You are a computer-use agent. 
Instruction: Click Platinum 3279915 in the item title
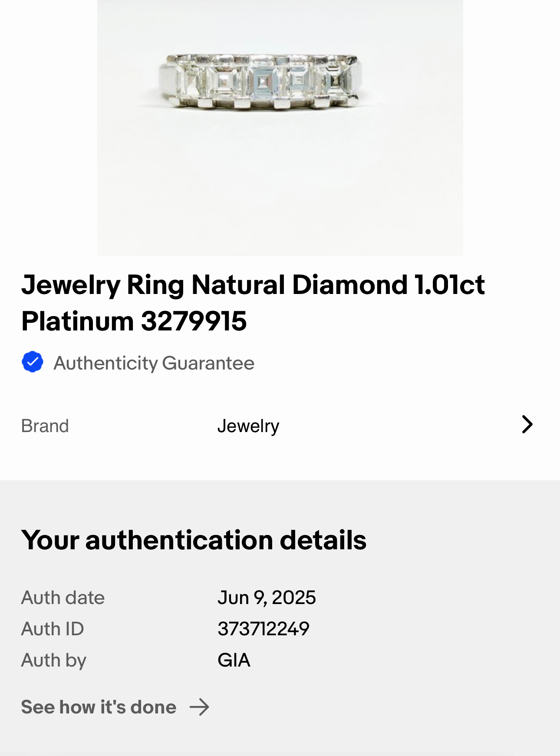click(134, 321)
